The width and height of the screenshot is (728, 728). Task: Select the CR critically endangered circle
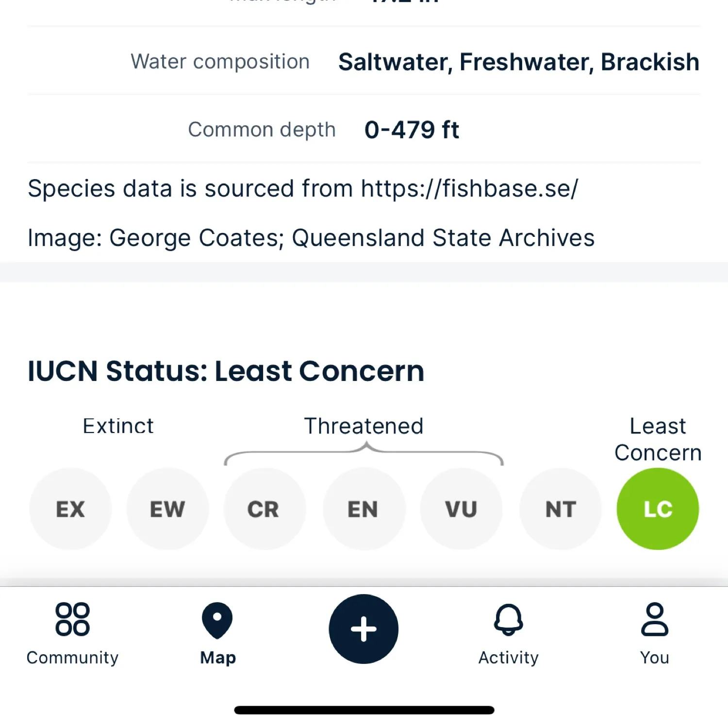(x=265, y=509)
